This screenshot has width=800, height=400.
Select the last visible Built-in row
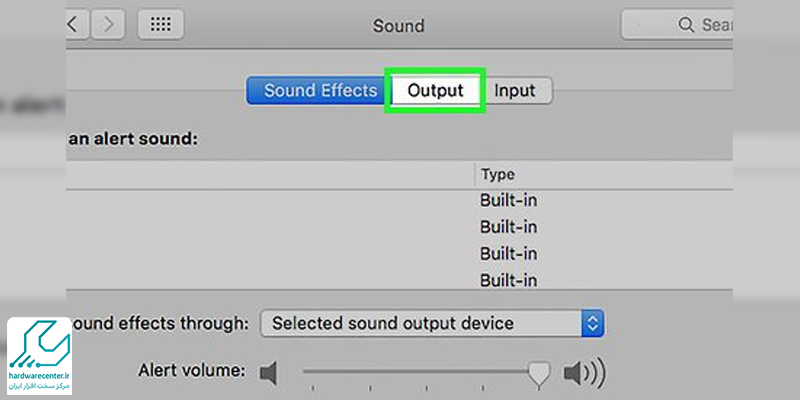click(399, 280)
